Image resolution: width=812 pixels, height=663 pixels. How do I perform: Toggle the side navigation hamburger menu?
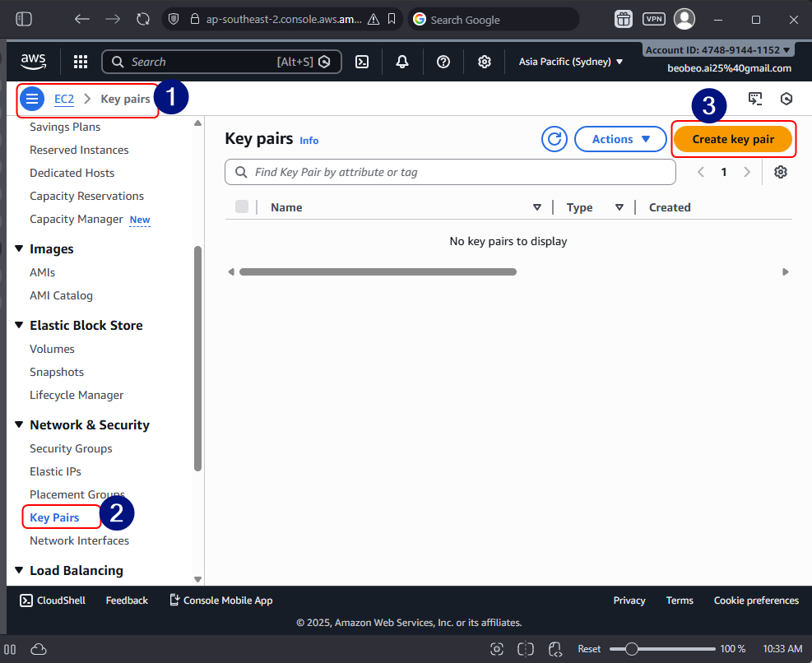[31, 100]
